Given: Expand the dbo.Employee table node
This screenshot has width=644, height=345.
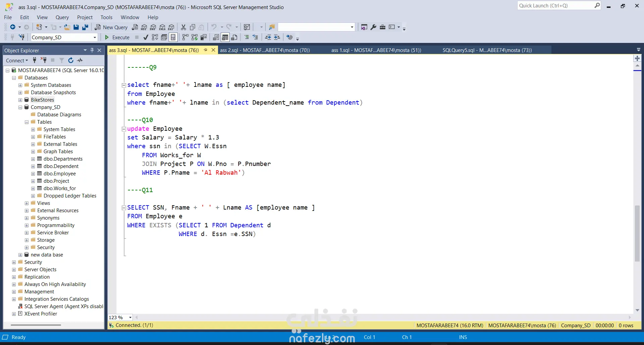Looking at the screenshot, I should [x=33, y=174].
